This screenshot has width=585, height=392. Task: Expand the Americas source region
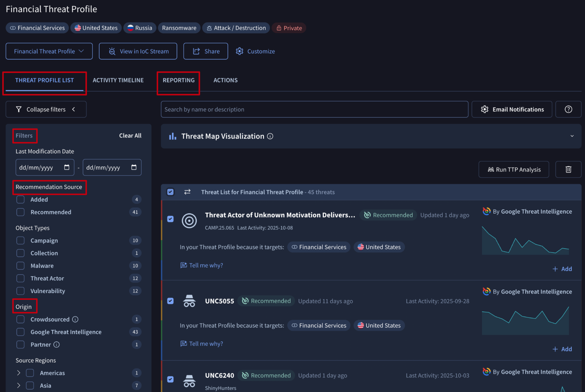tap(19, 373)
